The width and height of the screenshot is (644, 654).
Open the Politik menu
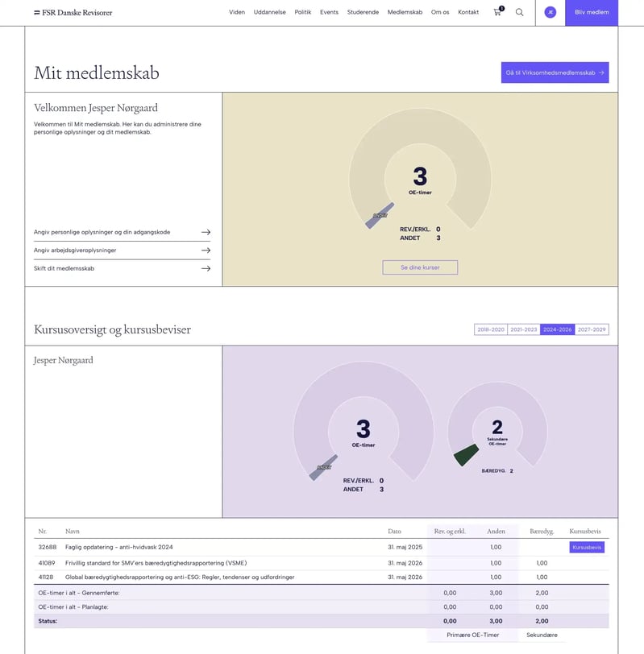pos(302,12)
